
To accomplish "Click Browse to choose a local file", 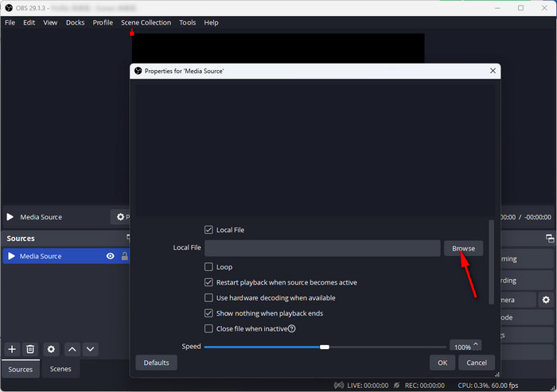I will (x=463, y=248).
